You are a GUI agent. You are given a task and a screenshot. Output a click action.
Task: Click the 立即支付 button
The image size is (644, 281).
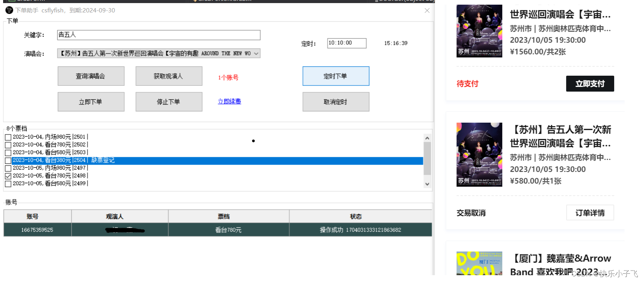(x=590, y=83)
